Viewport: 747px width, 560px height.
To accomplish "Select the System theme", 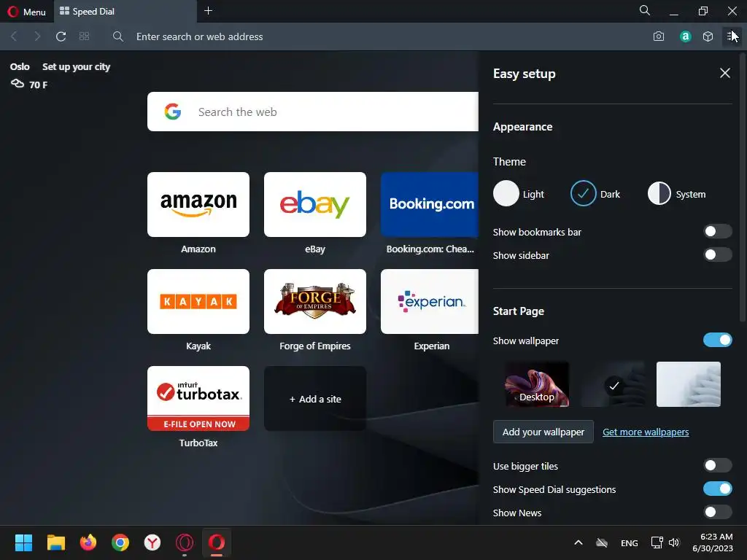I will pos(676,193).
